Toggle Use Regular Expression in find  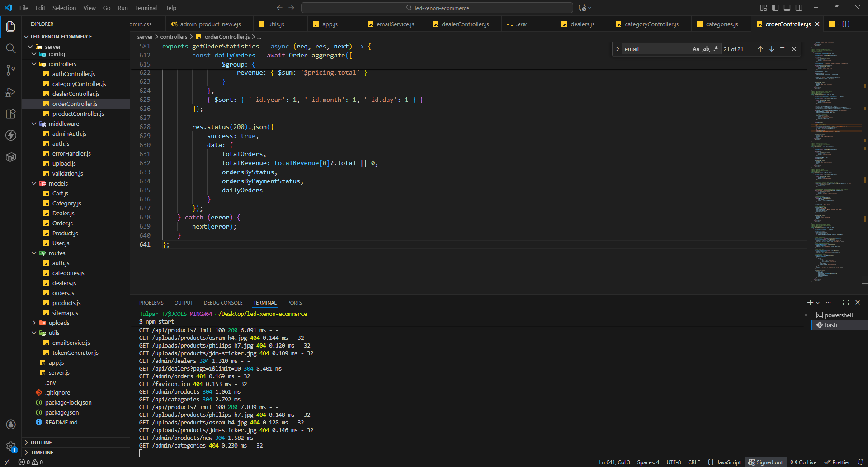click(x=716, y=49)
